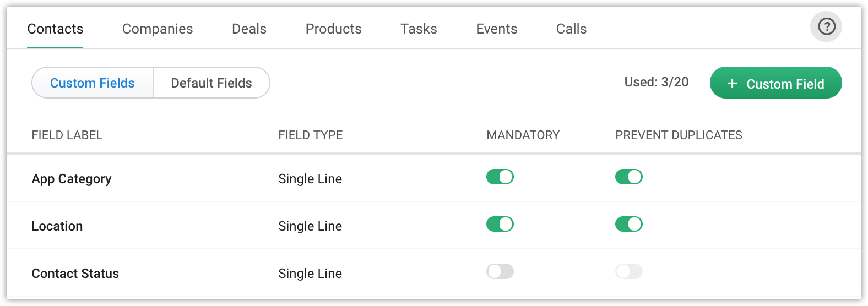Click the Location field label
Image resolution: width=868 pixels, height=306 pixels.
(57, 226)
